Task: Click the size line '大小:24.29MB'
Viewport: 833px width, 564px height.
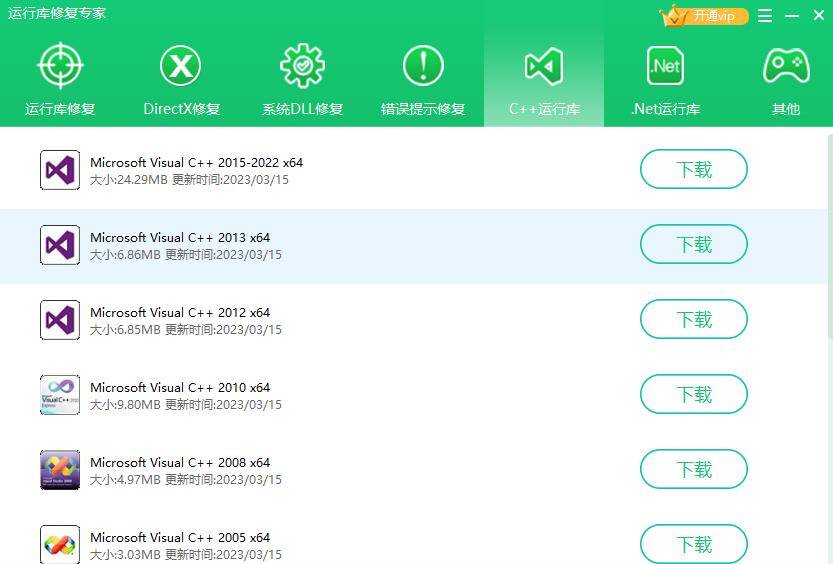Action: pyautogui.click(x=129, y=180)
